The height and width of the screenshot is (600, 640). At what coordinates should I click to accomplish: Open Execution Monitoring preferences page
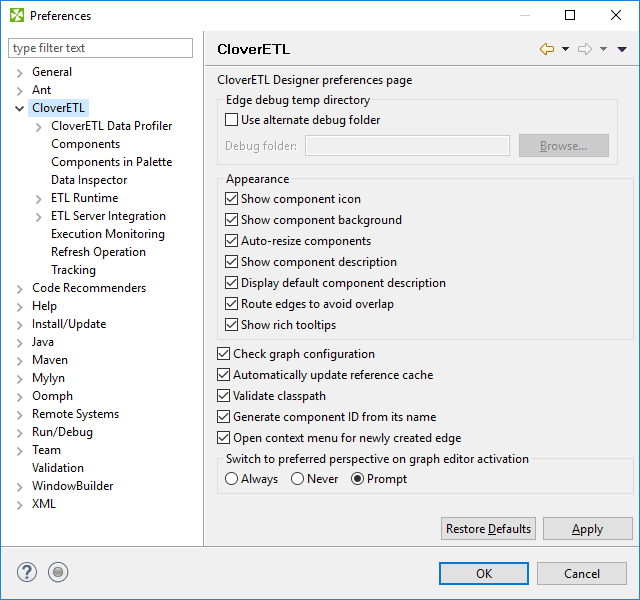pos(108,234)
